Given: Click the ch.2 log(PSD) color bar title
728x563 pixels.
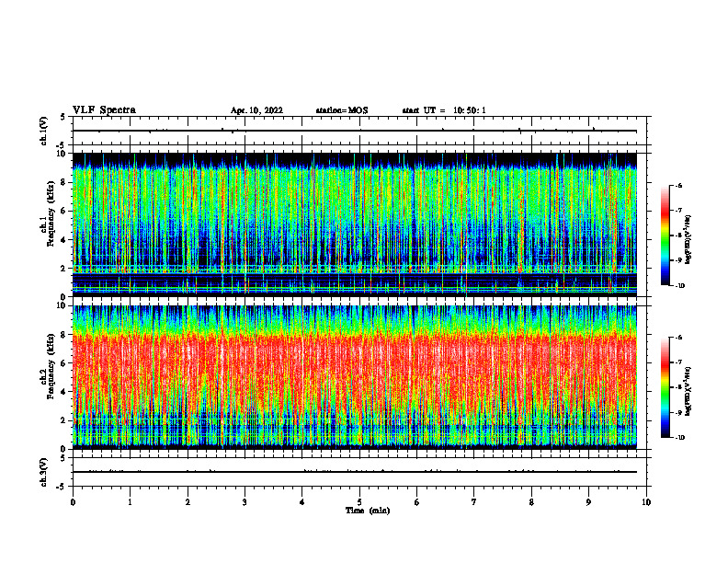Looking at the screenshot, I should (688, 390).
